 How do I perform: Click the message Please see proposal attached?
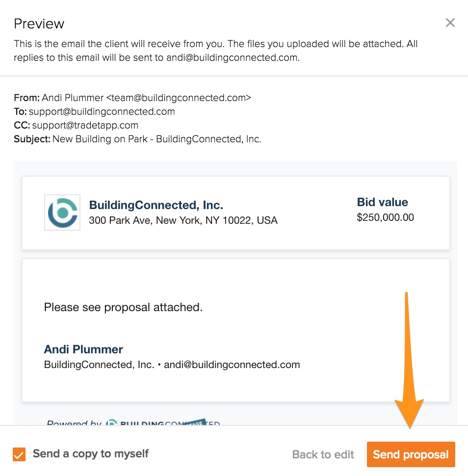tap(123, 307)
